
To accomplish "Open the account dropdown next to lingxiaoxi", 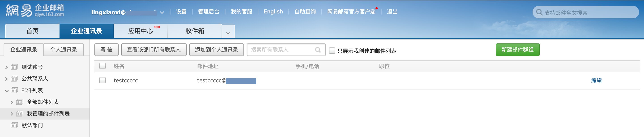I will [162, 13].
